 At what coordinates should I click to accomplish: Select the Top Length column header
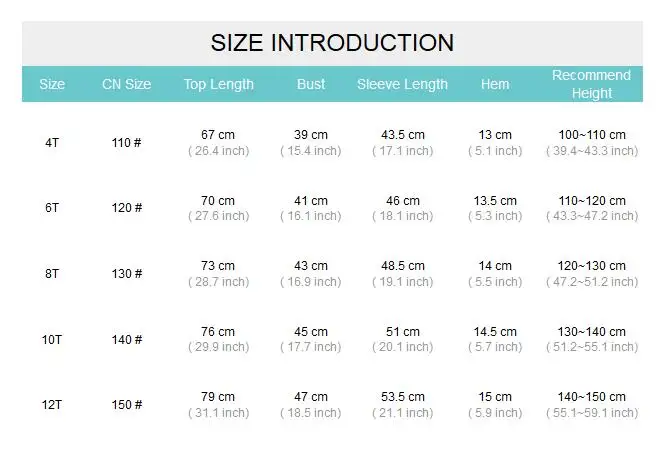[x=218, y=84]
